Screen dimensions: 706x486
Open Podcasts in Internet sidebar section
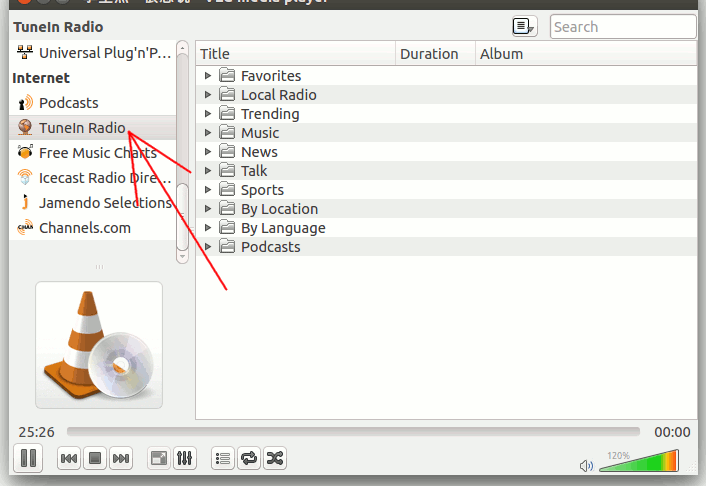(x=93, y=103)
